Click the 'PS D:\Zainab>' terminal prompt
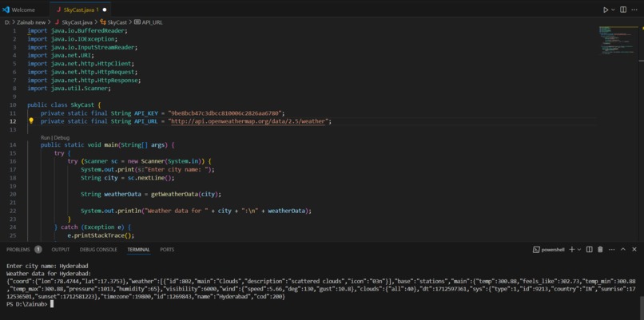The height and width of the screenshot is (320, 644). 27,304
